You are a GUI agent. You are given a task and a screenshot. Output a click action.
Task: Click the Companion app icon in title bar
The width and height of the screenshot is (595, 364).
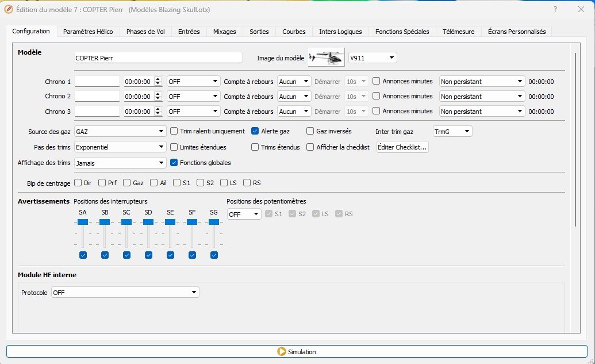click(x=9, y=10)
